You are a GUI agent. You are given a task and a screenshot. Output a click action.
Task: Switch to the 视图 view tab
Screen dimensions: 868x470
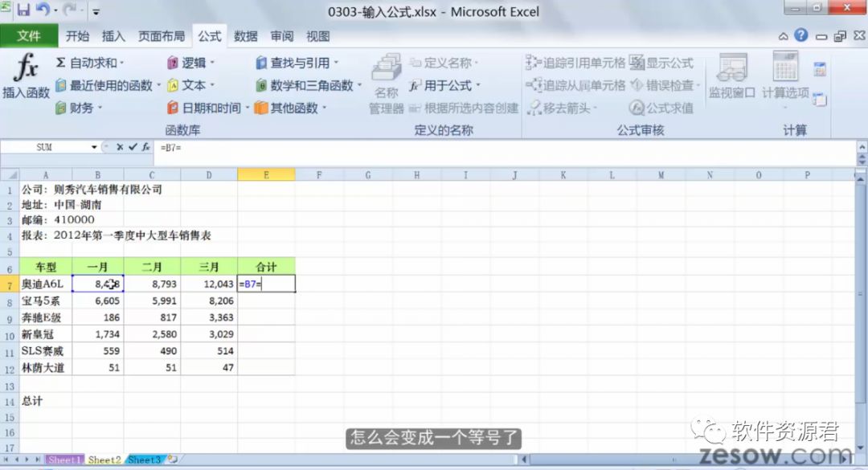tap(317, 36)
